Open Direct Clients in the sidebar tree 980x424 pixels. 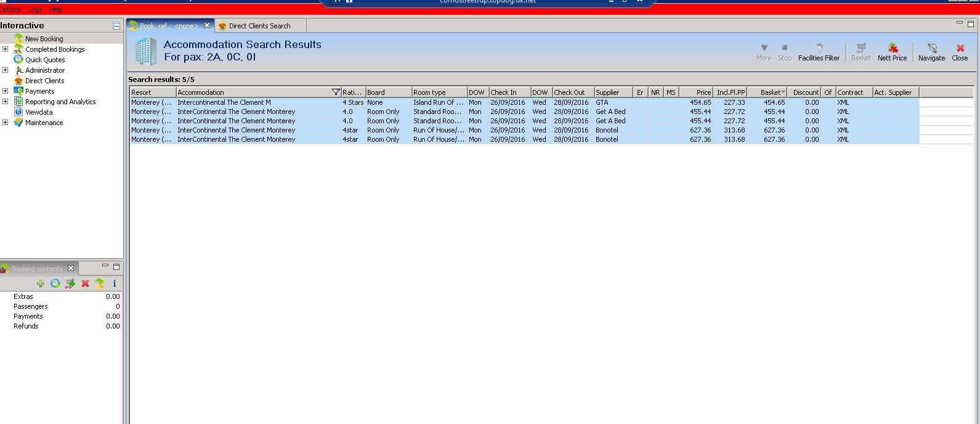pos(44,81)
